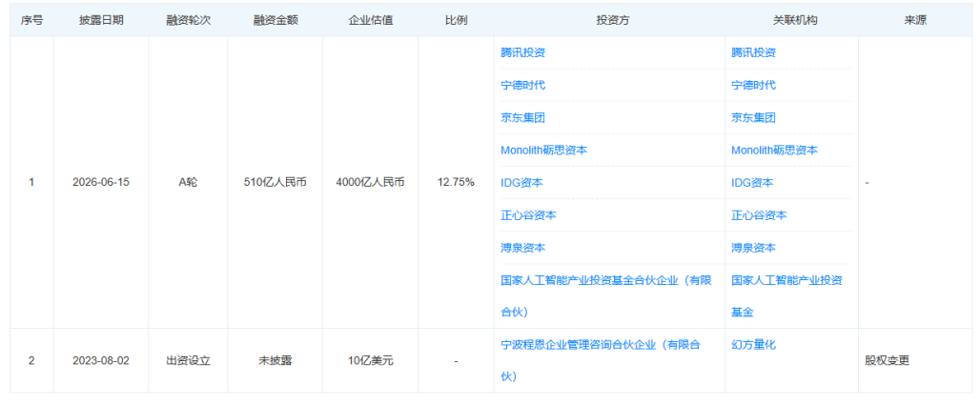The height and width of the screenshot is (404, 980).
Task: Click the 来源 column header
Action: pyautogui.click(x=915, y=20)
